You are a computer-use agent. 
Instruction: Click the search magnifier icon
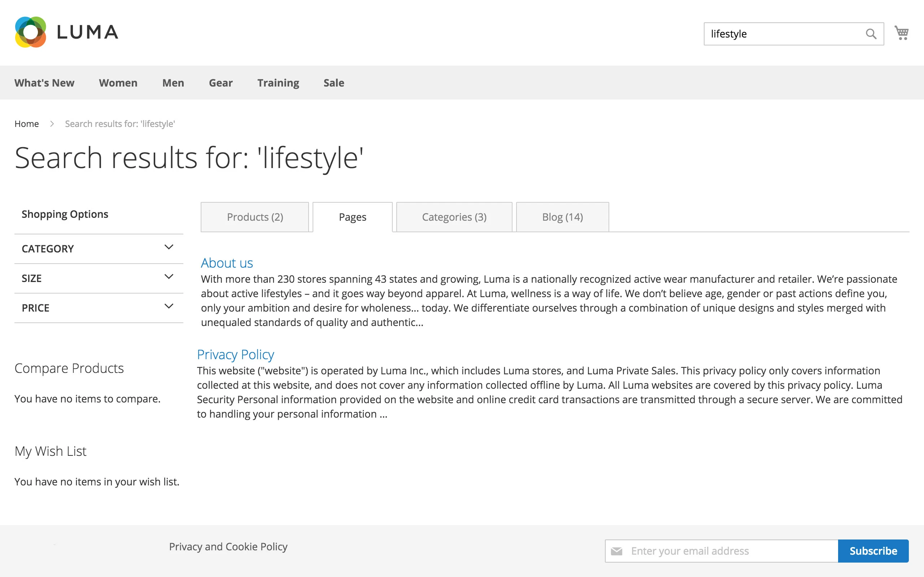[871, 34]
